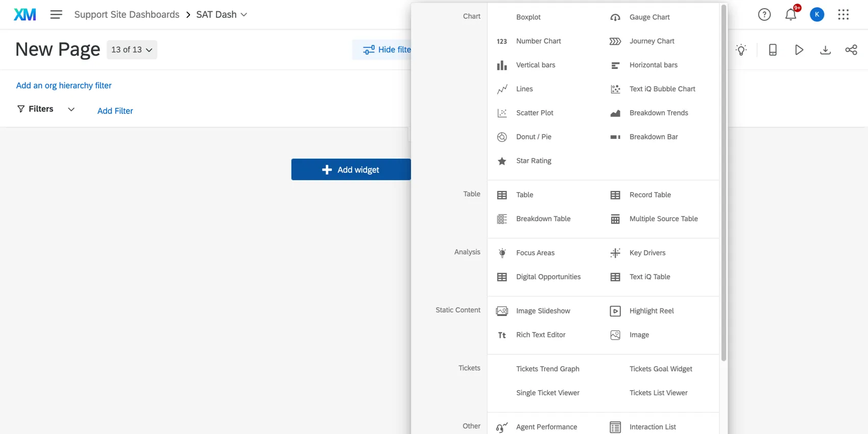The height and width of the screenshot is (434, 868).
Task: Open the notifications bell
Action: 790,15
